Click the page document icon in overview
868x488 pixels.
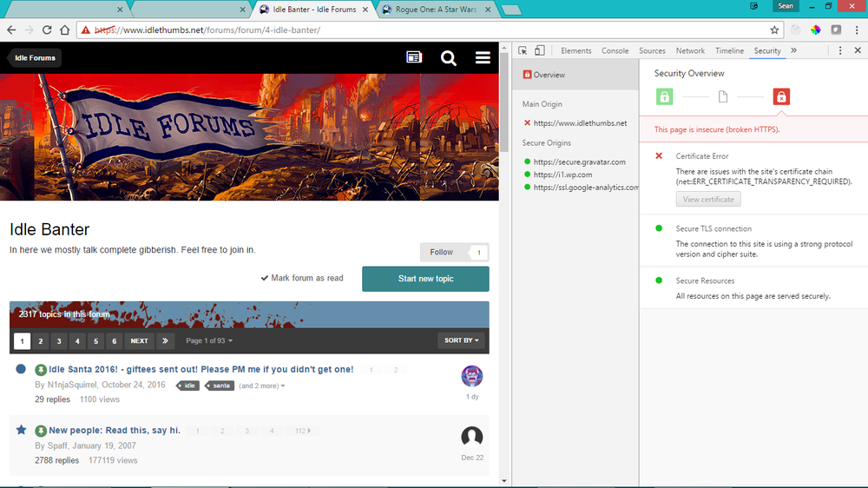(x=723, y=97)
